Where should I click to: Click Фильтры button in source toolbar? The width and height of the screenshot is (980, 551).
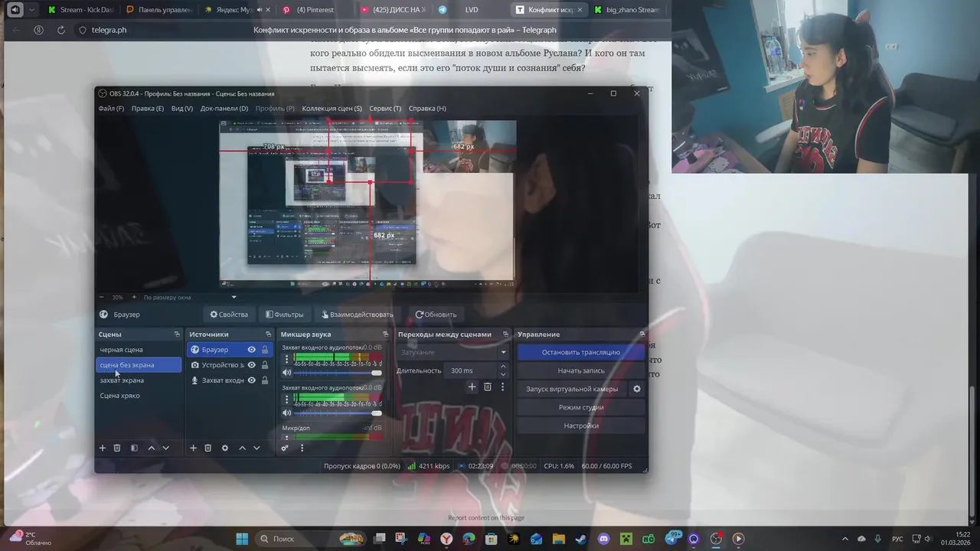point(284,315)
